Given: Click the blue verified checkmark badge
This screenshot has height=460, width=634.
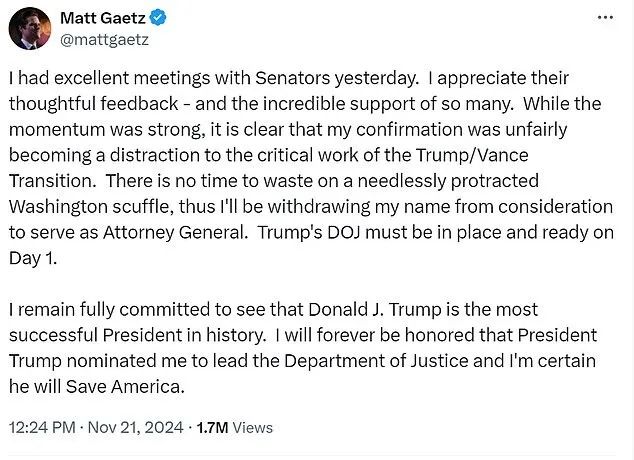Looking at the screenshot, I should 158,18.
